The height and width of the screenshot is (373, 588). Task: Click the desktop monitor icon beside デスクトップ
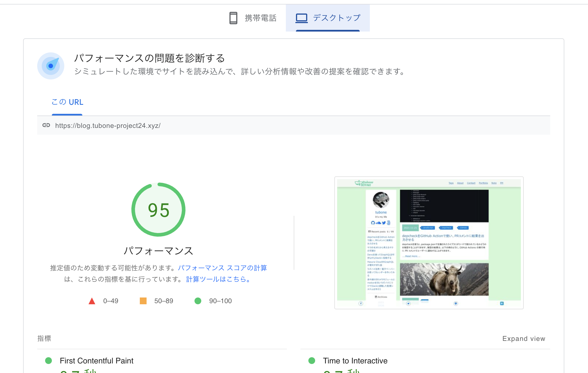tap(301, 17)
